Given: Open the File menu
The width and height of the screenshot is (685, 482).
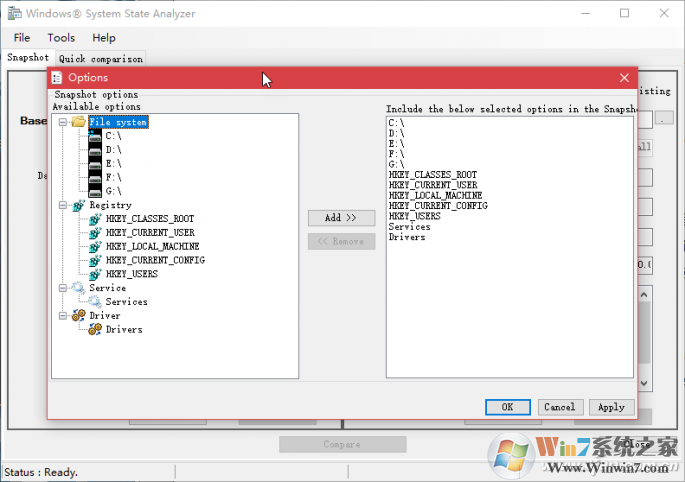Looking at the screenshot, I should coord(22,38).
